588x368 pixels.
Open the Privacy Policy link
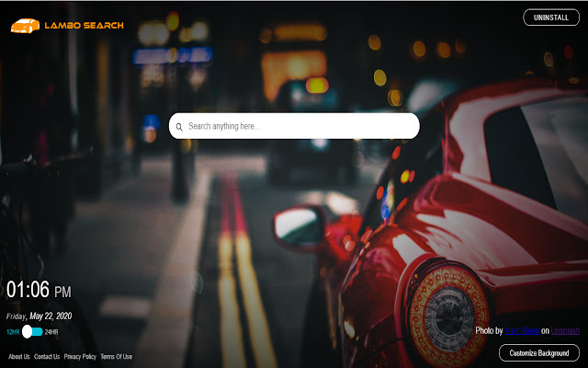click(x=80, y=356)
